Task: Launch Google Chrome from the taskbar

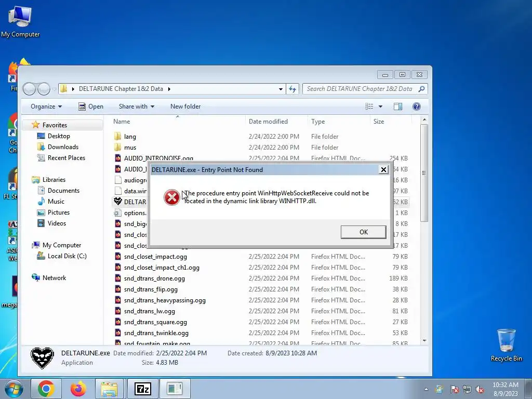Action: [x=46, y=389]
